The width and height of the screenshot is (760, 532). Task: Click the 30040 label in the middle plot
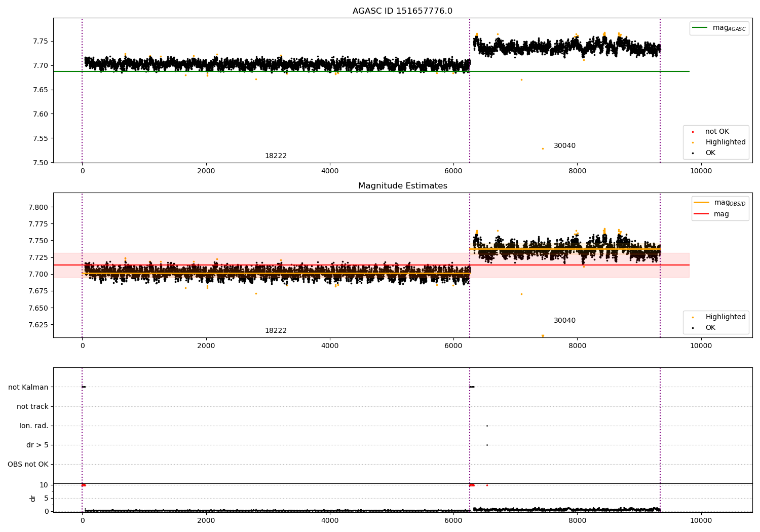pyautogui.click(x=564, y=321)
